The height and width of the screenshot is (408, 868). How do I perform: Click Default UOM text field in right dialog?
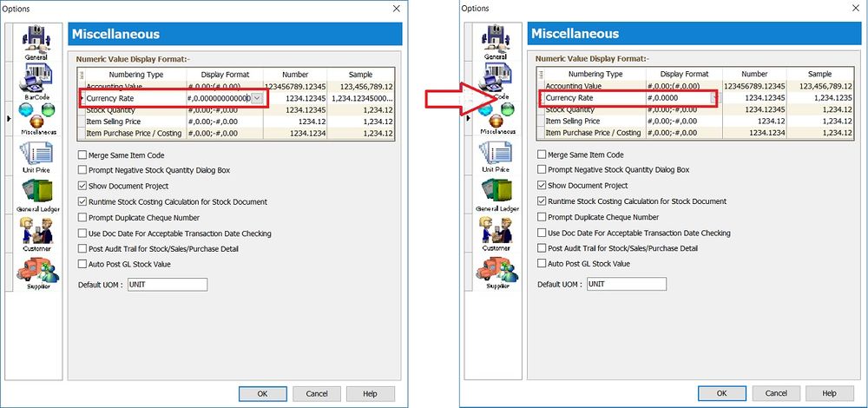coord(626,284)
